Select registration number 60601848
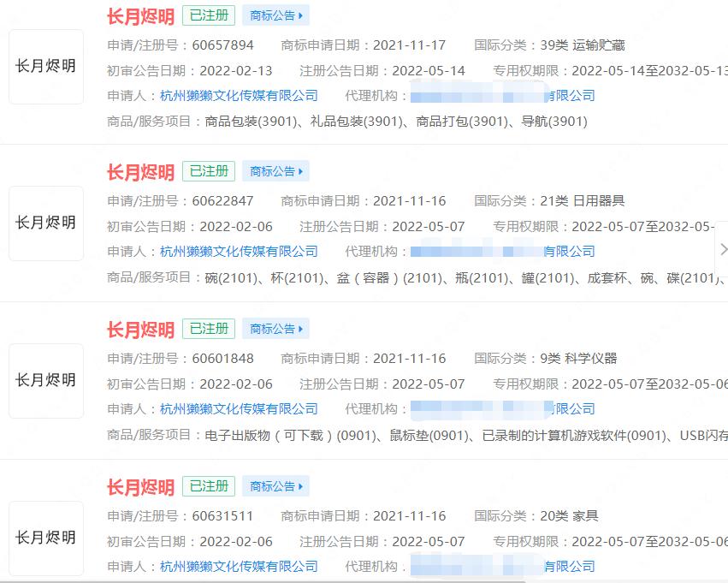Image resolution: width=728 pixels, height=583 pixels. pos(223,358)
